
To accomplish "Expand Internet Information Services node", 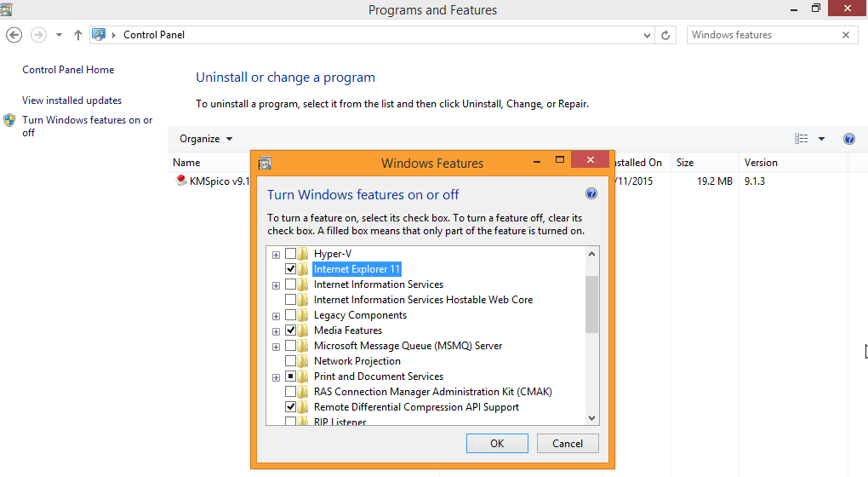I will pyautogui.click(x=276, y=285).
